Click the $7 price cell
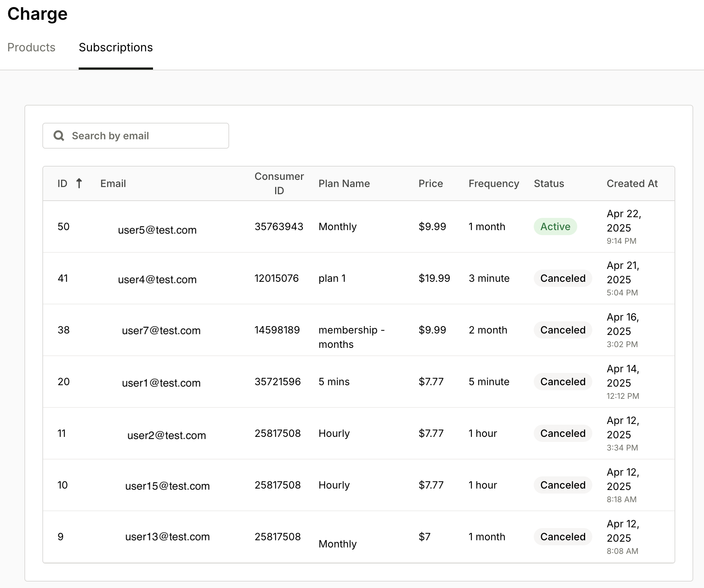The height and width of the screenshot is (588, 704). [x=425, y=537]
